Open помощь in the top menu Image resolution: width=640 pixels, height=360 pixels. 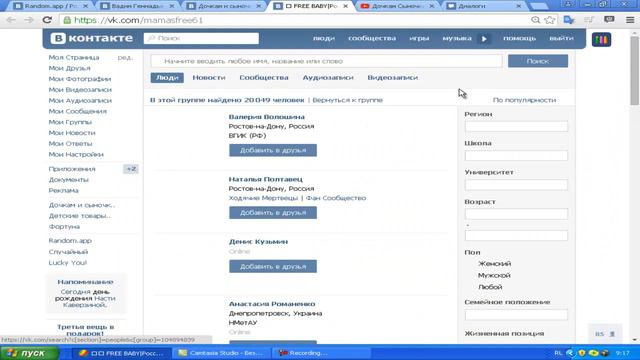pyautogui.click(x=519, y=38)
